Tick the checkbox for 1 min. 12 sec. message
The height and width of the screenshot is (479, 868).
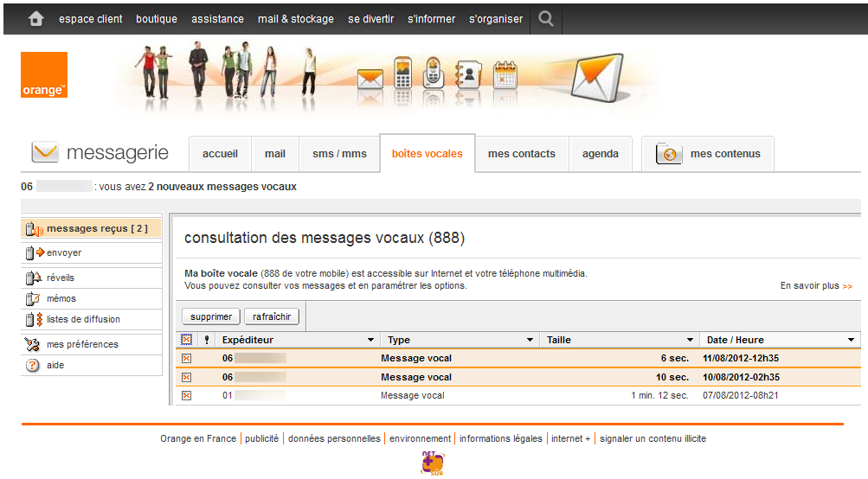[186, 395]
